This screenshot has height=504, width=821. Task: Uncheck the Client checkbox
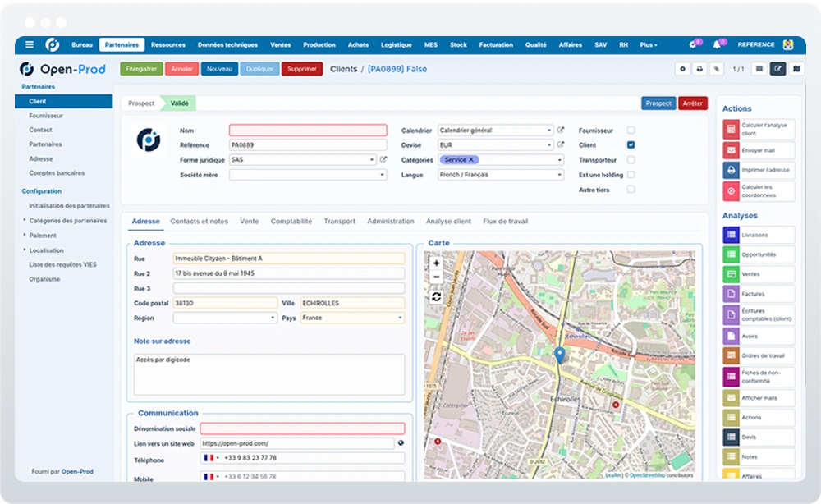point(631,145)
